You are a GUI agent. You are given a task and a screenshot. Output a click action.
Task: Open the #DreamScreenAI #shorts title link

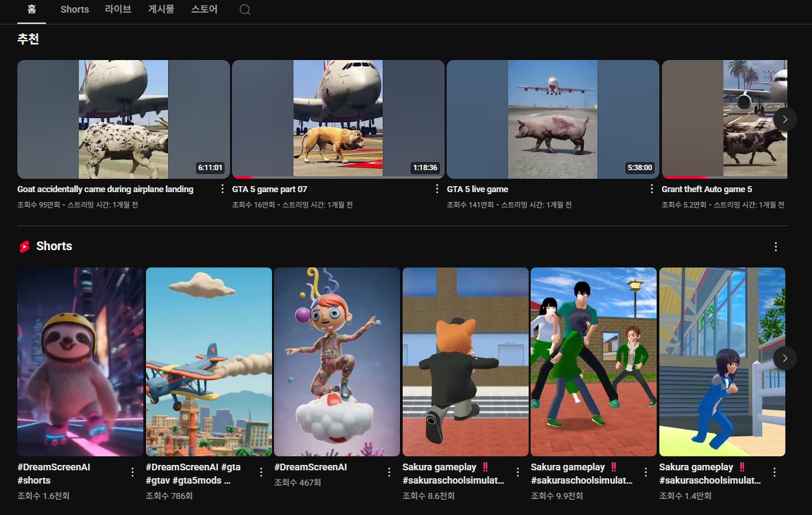(54, 474)
